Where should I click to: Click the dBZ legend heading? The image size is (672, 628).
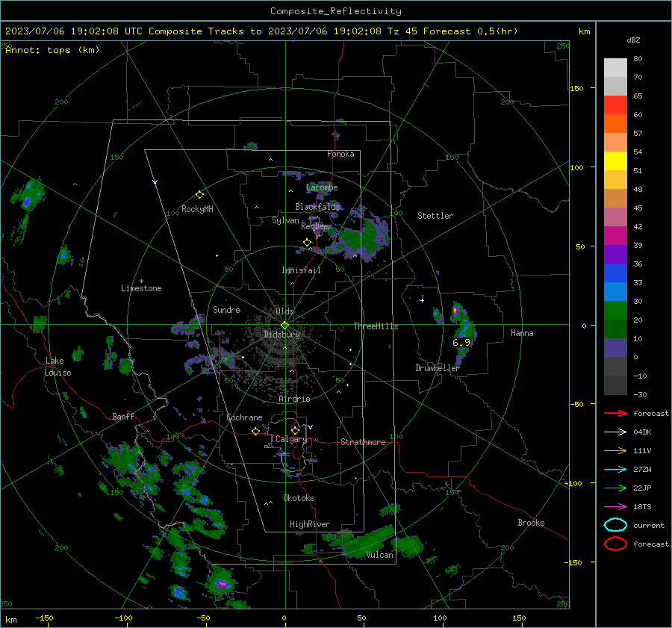tap(633, 40)
